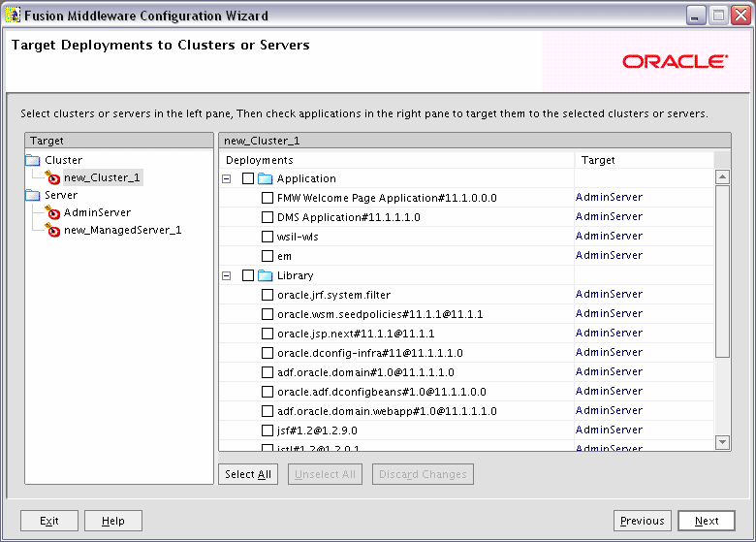Image resolution: width=756 pixels, height=542 pixels.
Task: Click the Application folder icon
Action: (x=266, y=179)
